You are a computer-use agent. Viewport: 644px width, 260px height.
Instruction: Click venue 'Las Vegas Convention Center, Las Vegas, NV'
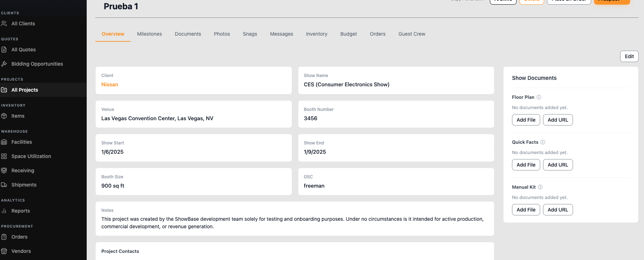coord(157,118)
